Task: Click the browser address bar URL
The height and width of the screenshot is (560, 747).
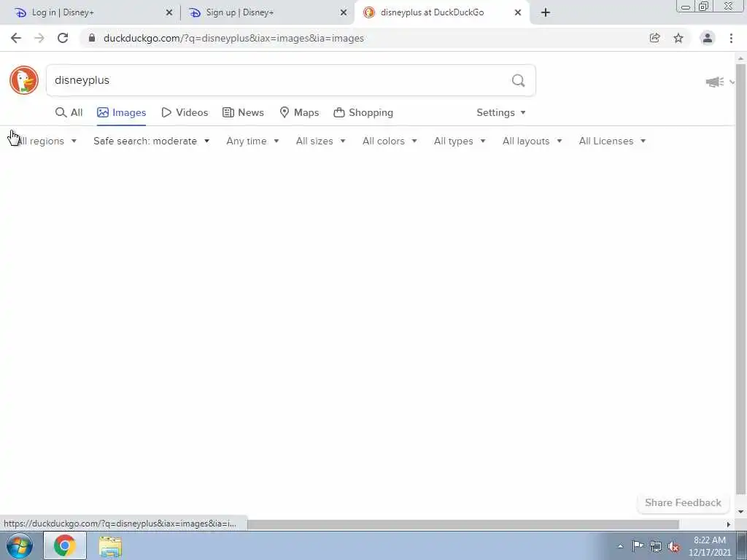Action: point(233,38)
